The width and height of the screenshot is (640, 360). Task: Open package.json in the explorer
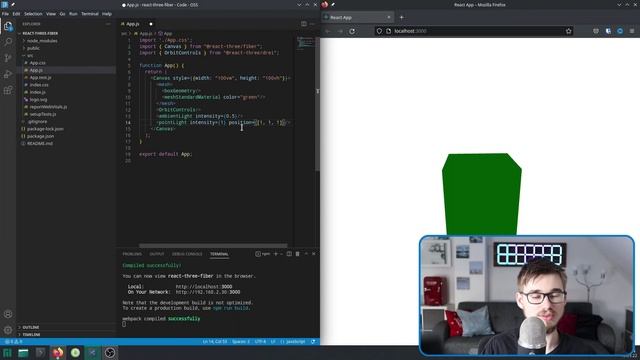(x=40, y=136)
